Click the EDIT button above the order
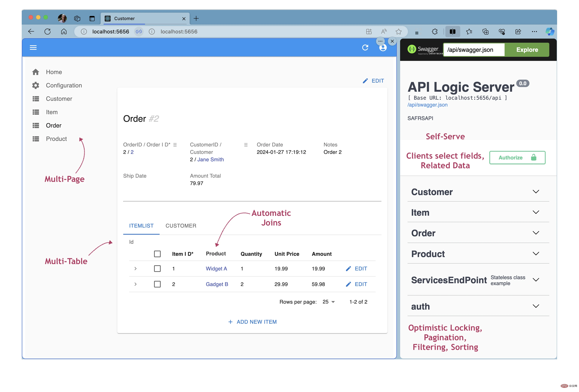Screen dimensions: 579x392 pos(373,81)
